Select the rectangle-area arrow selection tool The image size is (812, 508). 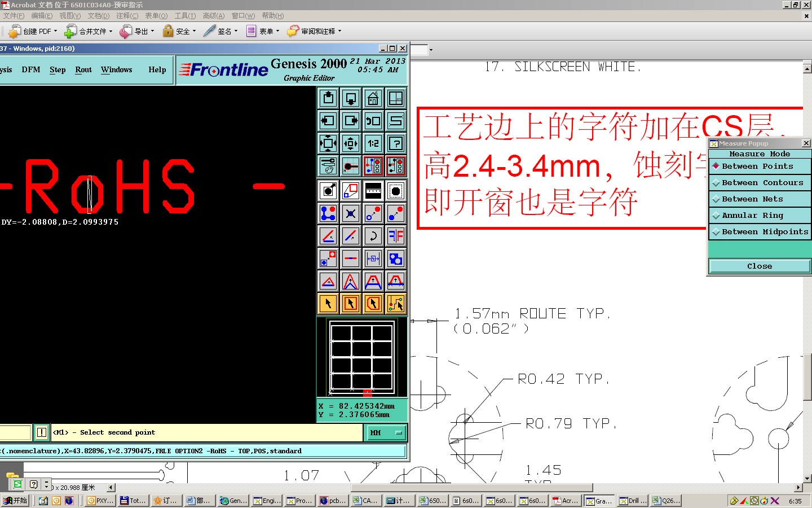pyautogui.click(x=351, y=304)
